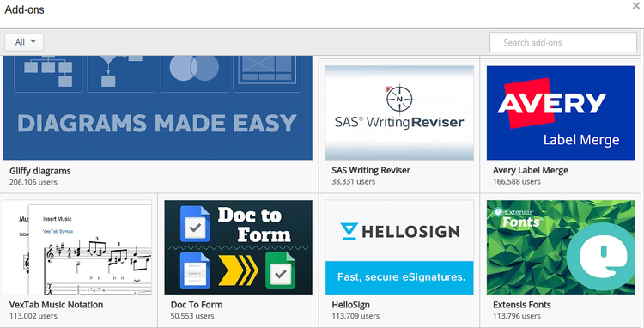This screenshot has height=328, width=644.
Task: Click the Avery Label Merge title
Action: 531,170
